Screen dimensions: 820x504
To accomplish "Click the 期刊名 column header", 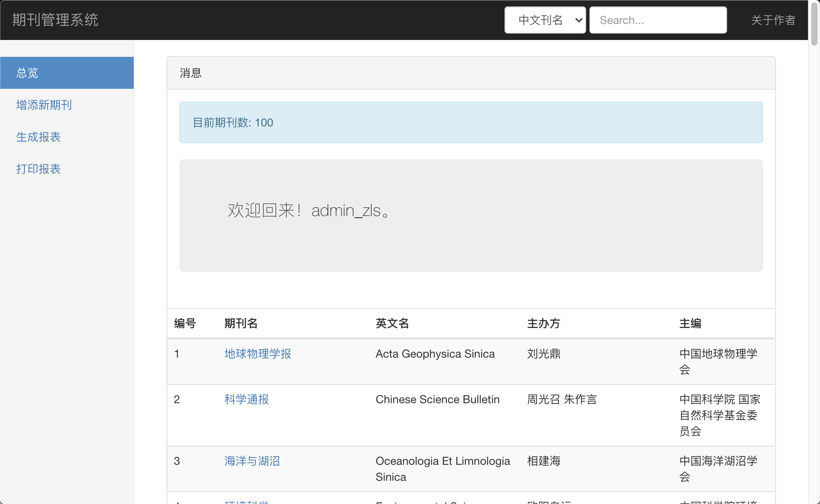I will coord(241,323).
